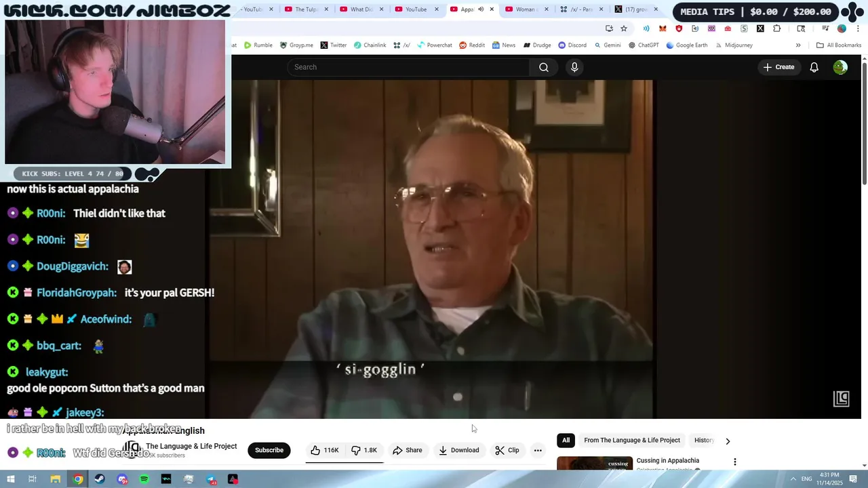The image size is (868, 488).
Task: Open Twitter bookmark
Action: coord(333,45)
